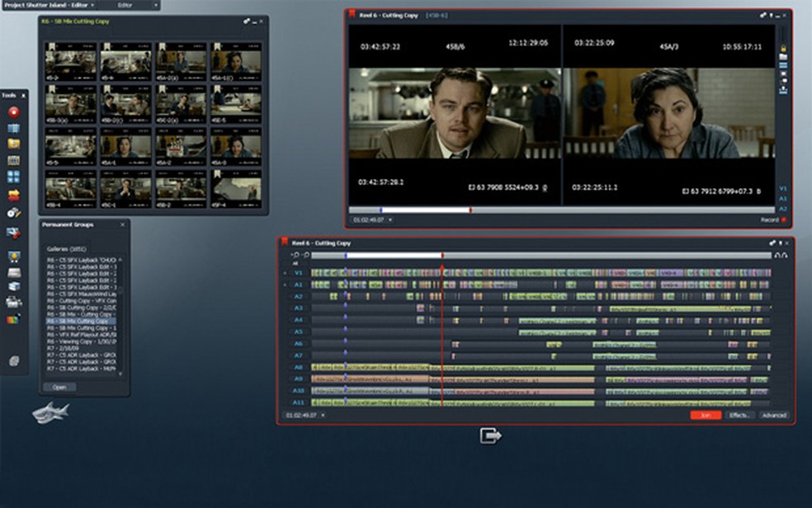Viewport: 812px width, 508px height.
Task: Select the last thumbnail in the bin
Action: [x=236, y=190]
